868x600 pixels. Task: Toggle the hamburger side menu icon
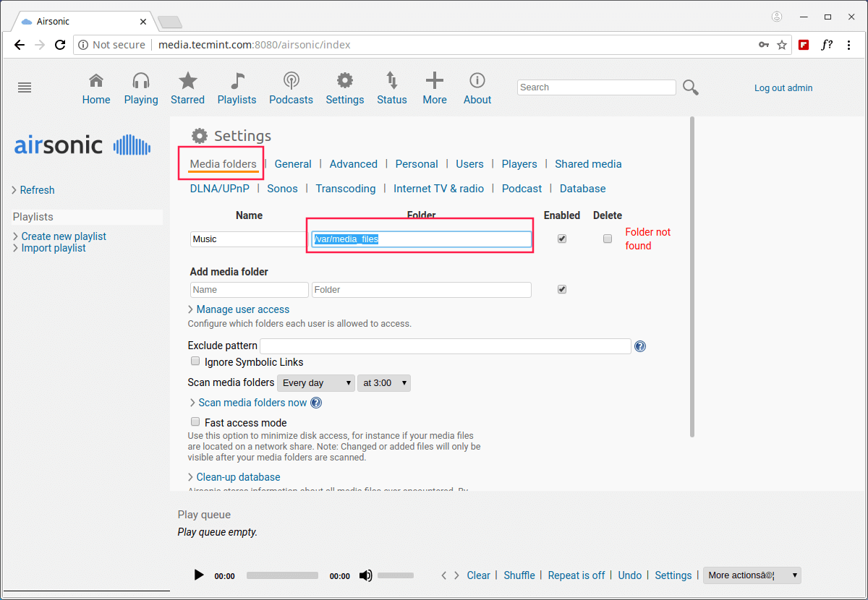click(x=25, y=87)
